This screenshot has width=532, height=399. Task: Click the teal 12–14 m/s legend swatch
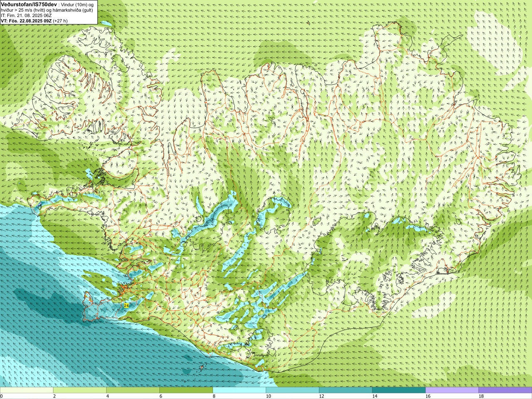point(346,390)
